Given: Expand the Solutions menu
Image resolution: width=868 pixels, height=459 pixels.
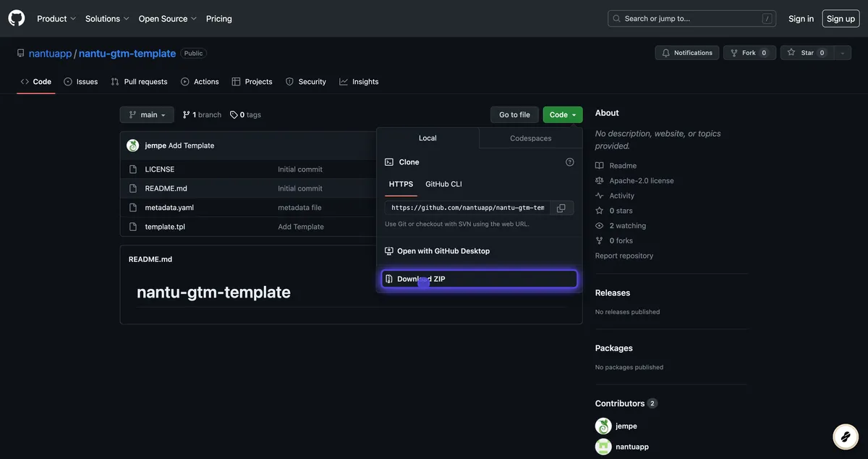Looking at the screenshot, I should point(107,19).
